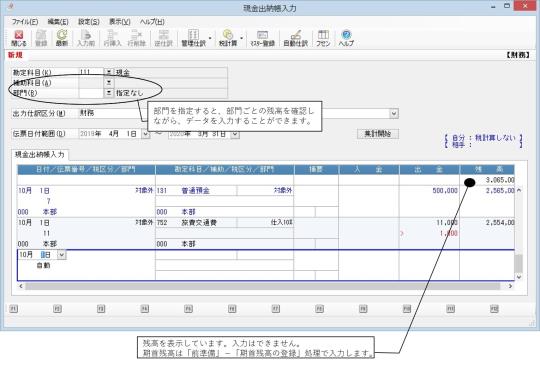Open the start date calendar dropdown
540x377 pixels.
(x=146, y=134)
